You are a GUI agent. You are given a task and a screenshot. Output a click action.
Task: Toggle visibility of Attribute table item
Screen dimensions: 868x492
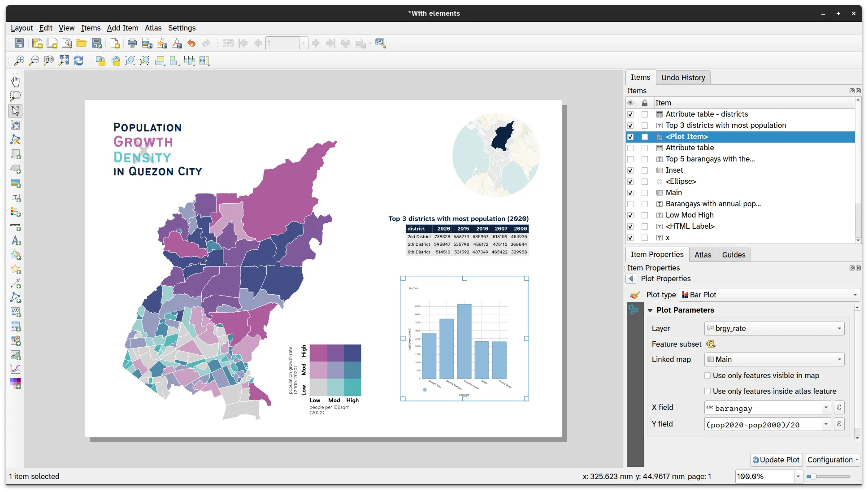coord(630,148)
